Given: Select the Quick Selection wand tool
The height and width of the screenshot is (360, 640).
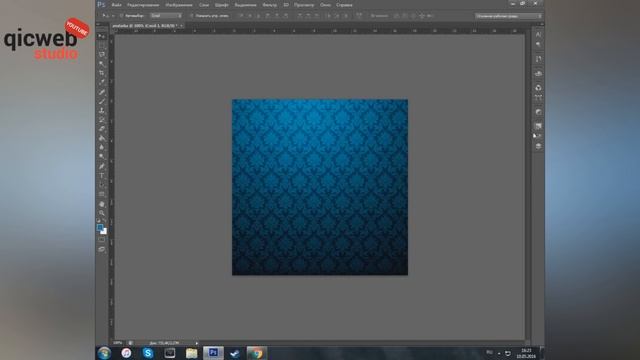Looking at the screenshot, I should [x=101, y=64].
